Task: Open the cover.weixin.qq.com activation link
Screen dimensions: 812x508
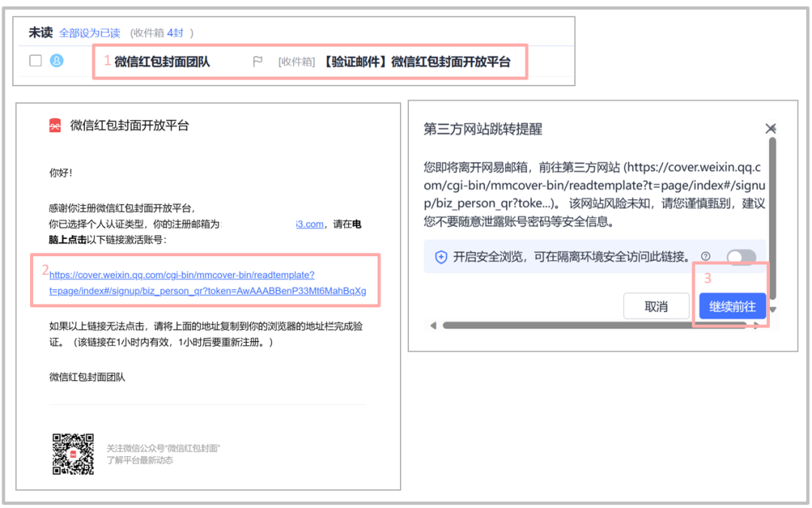Action: (x=208, y=283)
